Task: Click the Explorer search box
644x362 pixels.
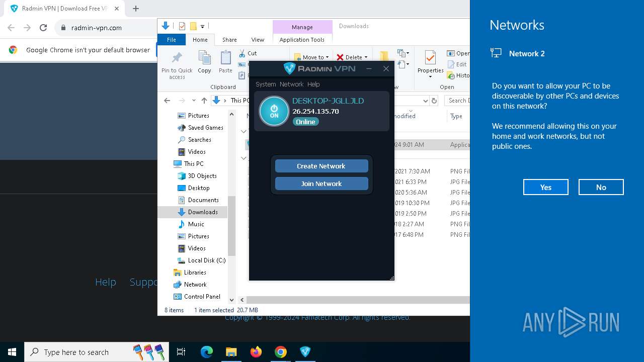Action: point(457,101)
